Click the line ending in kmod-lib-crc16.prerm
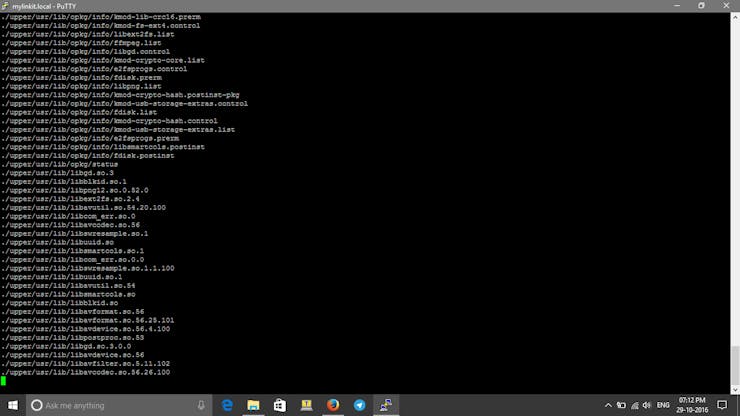 [x=101, y=17]
